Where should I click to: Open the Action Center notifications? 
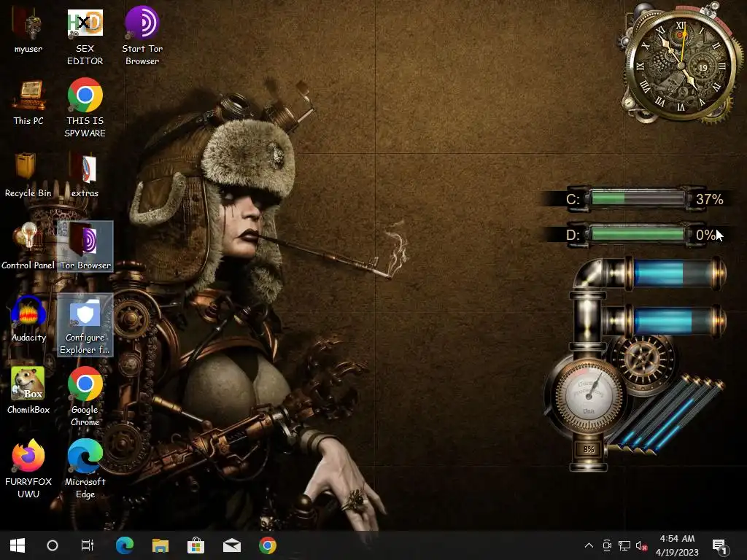click(x=720, y=546)
